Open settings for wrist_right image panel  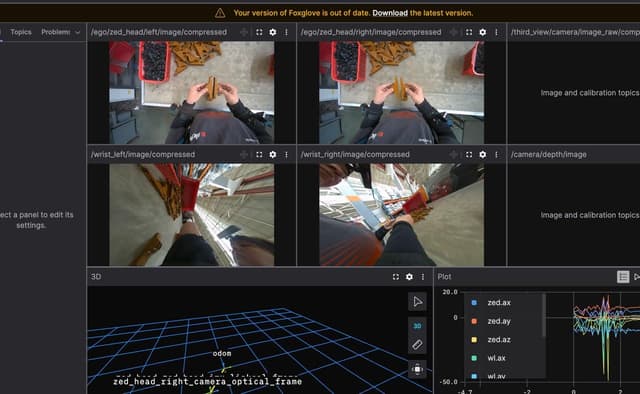click(x=482, y=154)
